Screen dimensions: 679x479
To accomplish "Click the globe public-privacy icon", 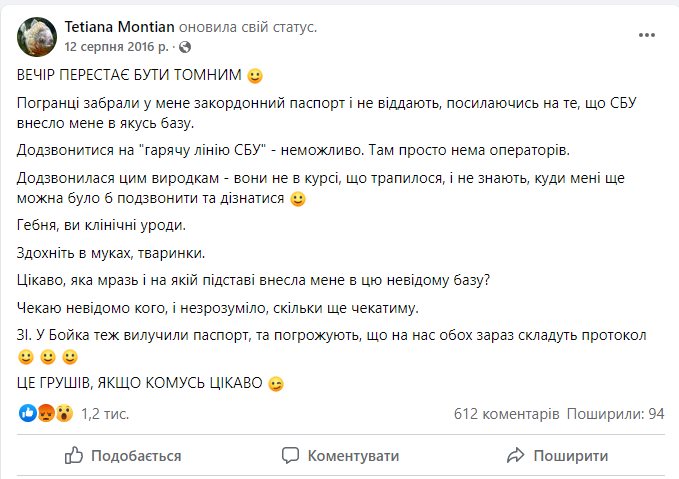I will 186,47.
